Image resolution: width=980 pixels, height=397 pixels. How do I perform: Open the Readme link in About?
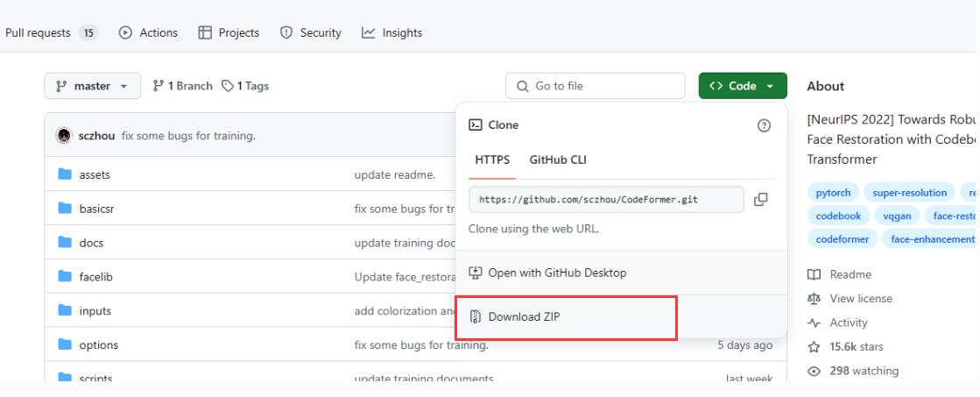pyautogui.click(x=839, y=274)
